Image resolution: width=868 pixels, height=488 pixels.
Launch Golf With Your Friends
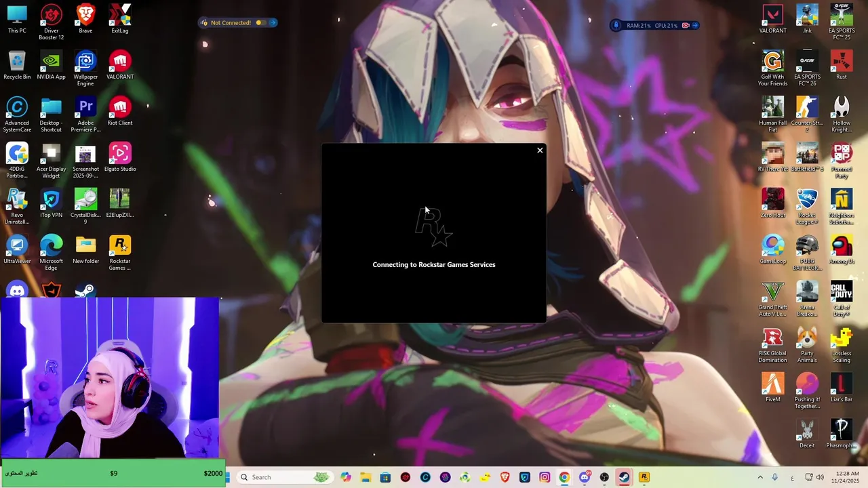pos(772,68)
